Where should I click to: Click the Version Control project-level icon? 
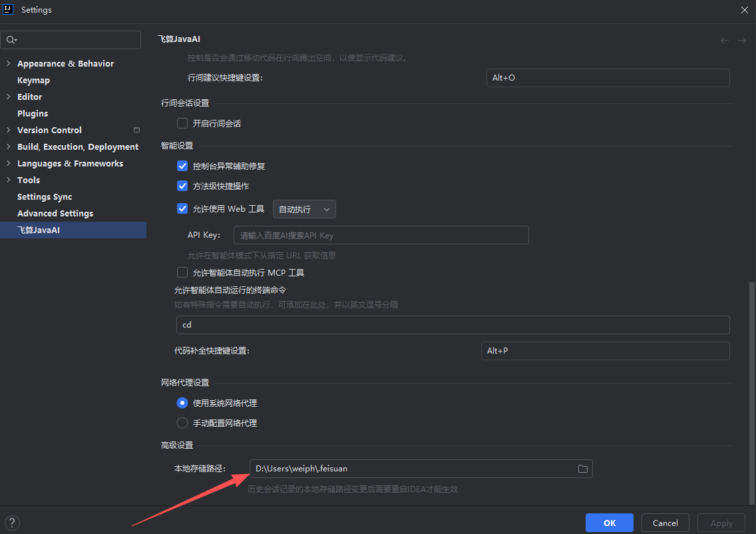point(136,130)
